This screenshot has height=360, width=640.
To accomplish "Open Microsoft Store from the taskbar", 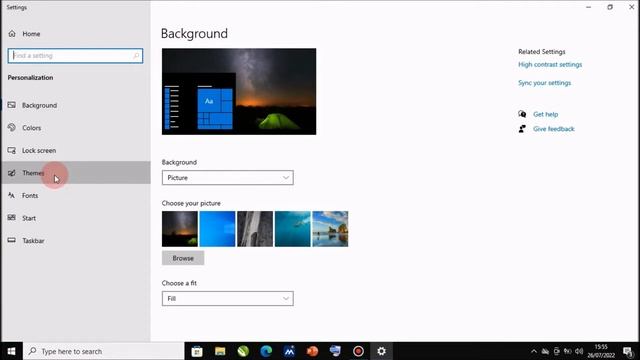I will click(197, 351).
